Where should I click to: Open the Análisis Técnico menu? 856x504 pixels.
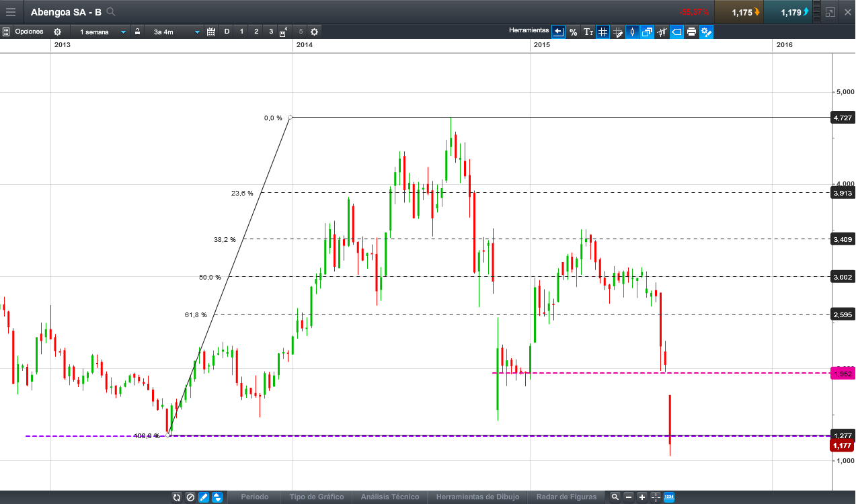(390, 497)
